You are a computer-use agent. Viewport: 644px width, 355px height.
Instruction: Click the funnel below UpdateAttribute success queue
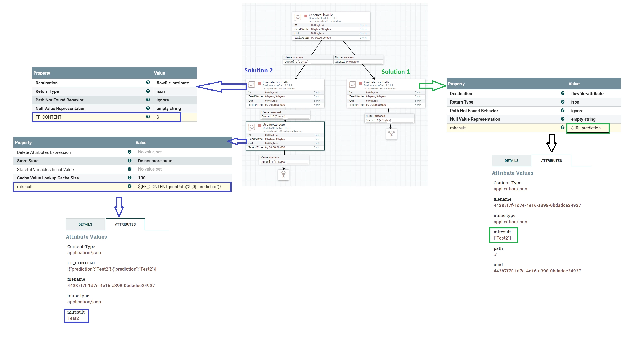283,175
